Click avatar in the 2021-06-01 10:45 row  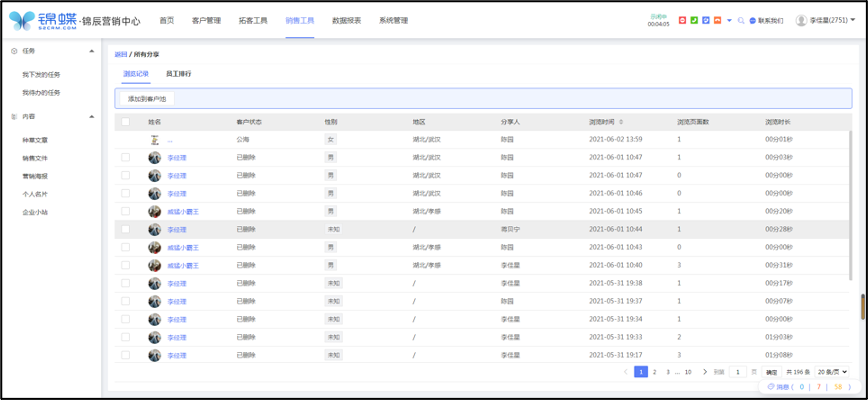point(154,212)
